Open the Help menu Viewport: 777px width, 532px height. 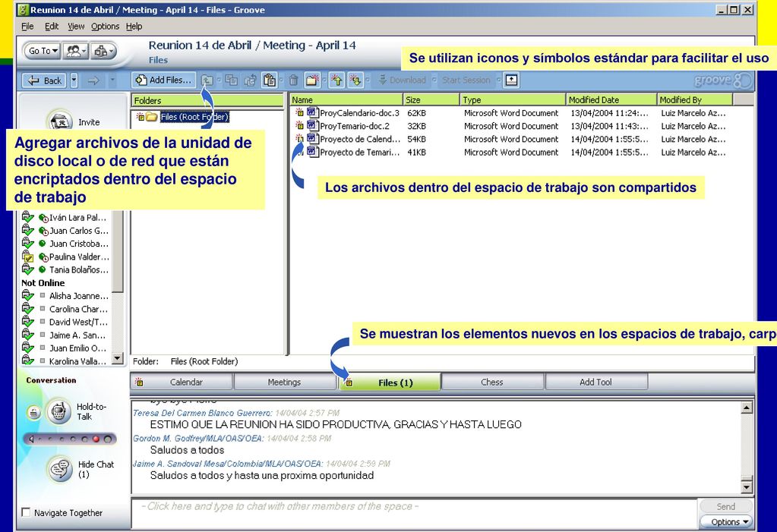[134, 27]
